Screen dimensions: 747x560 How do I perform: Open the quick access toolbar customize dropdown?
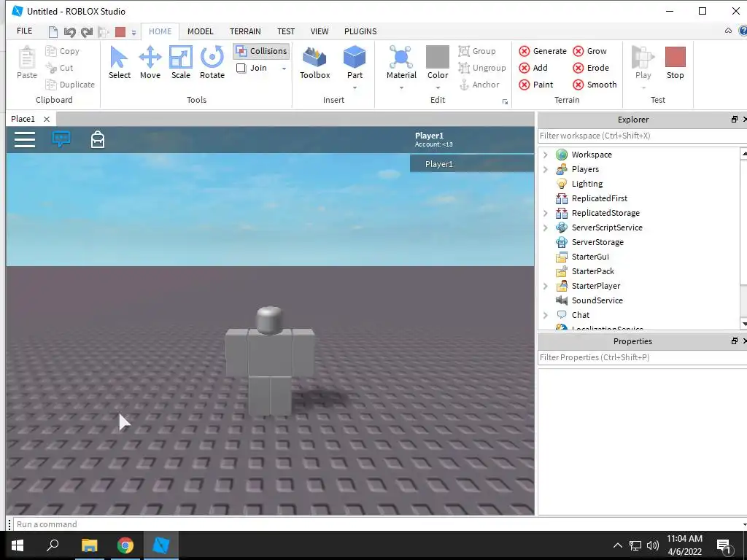(x=134, y=32)
